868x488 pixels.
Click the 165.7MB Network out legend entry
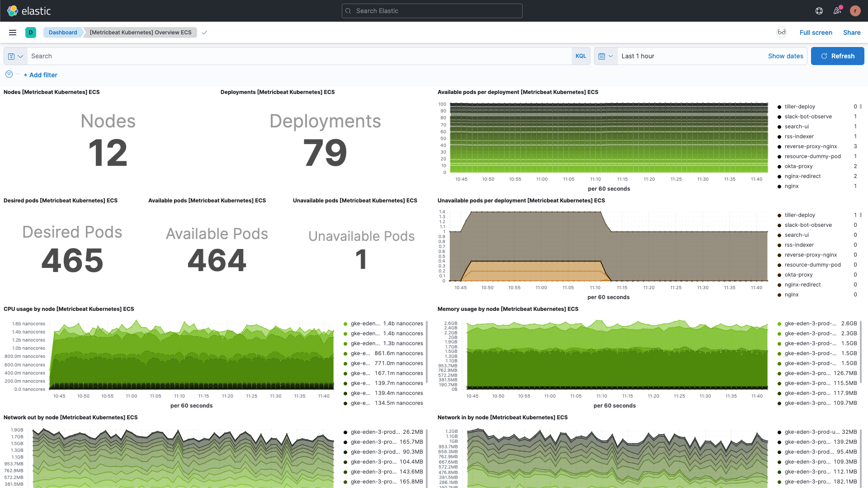383,442
